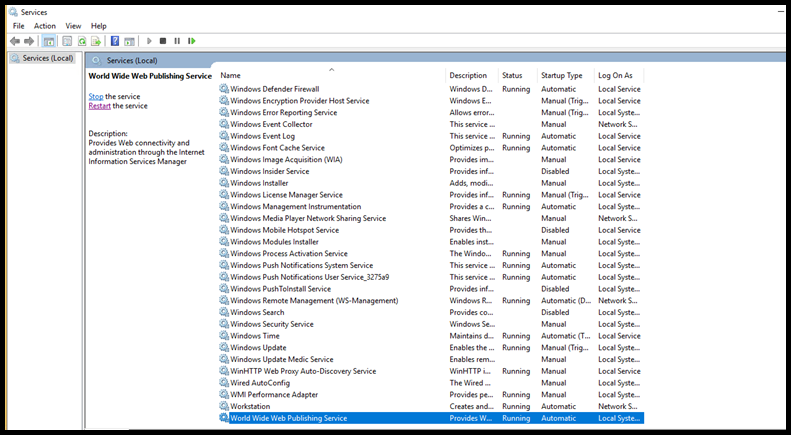Image resolution: width=791 pixels, height=435 pixels.
Task: Select WinHTTP Web Proxy Auto-Discovery Service row
Action: (x=431, y=371)
